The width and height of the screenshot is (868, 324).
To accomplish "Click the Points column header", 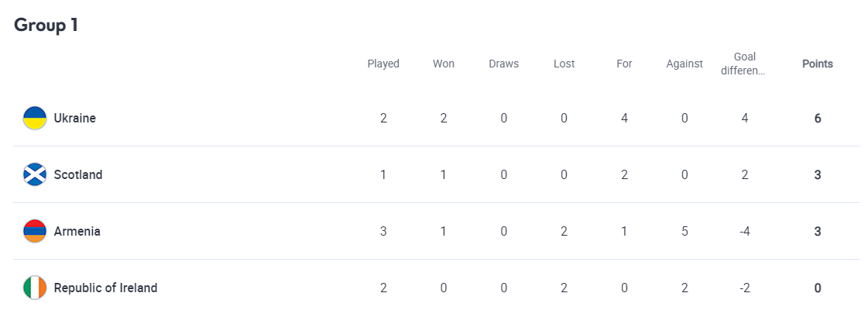I will pyautogui.click(x=817, y=64).
